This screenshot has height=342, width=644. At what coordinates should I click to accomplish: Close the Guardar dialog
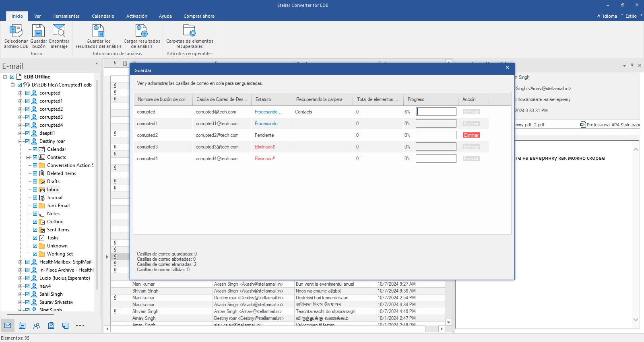pyautogui.click(x=507, y=68)
